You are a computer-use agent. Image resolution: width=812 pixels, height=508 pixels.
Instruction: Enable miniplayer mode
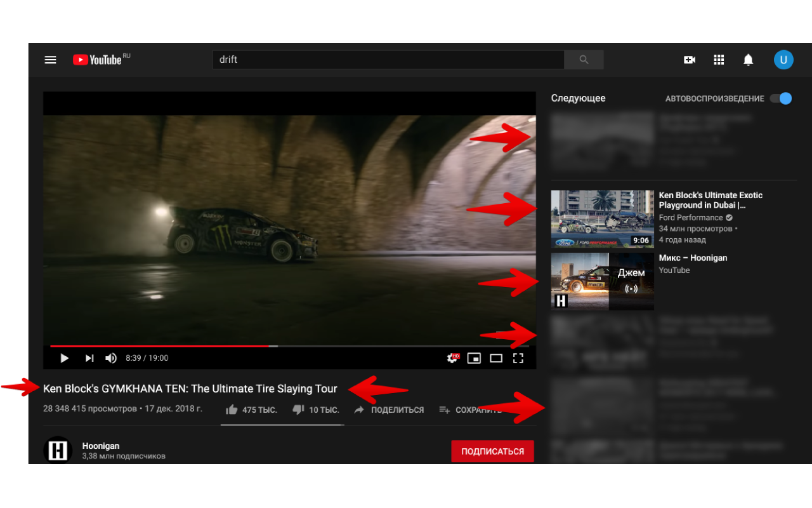[474, 358]
